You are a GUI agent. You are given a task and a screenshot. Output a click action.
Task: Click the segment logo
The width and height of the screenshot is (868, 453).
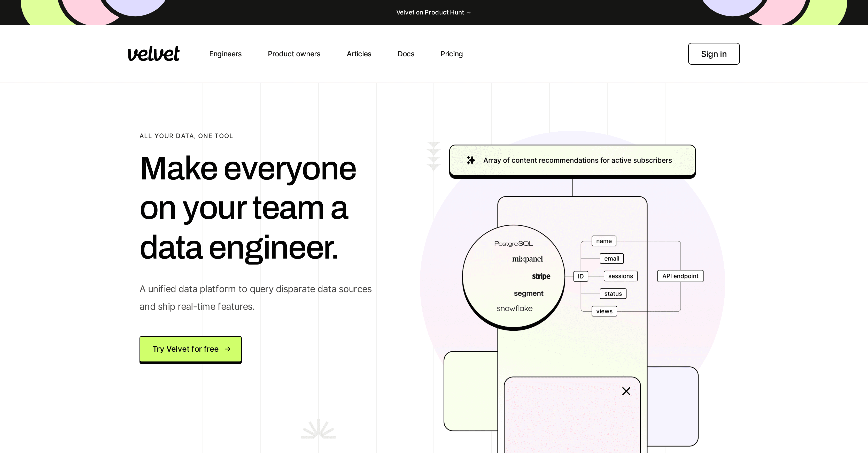coord(528,293)
